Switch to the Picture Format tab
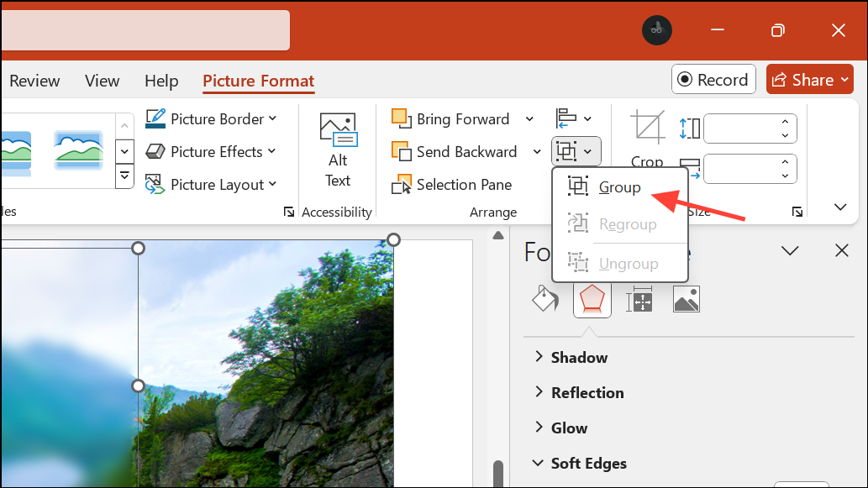 pyautogui.click(x=258, y=81)
